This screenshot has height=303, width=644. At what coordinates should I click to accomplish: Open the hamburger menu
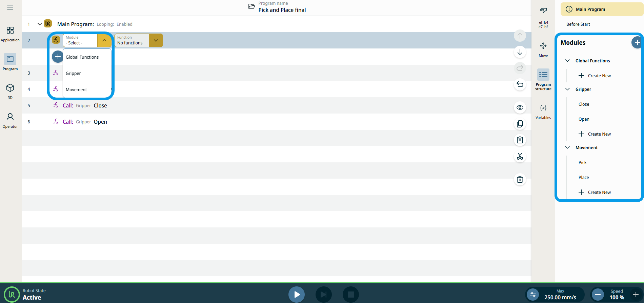10,7
